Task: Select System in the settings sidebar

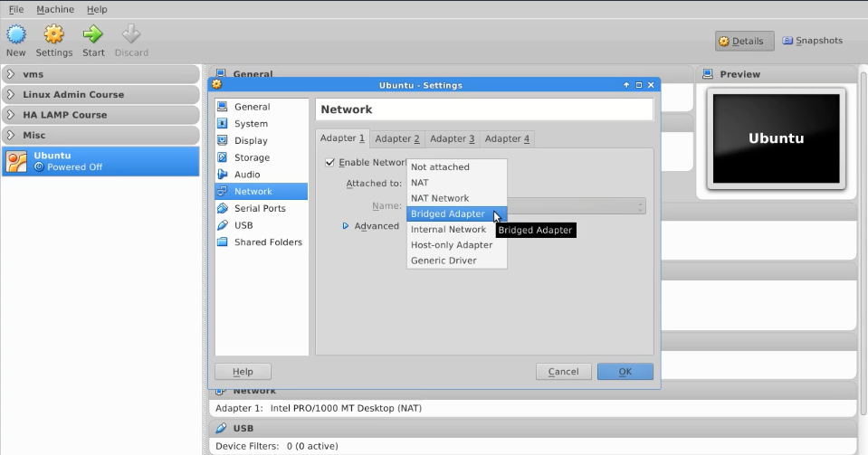Action: pos(251,124)
